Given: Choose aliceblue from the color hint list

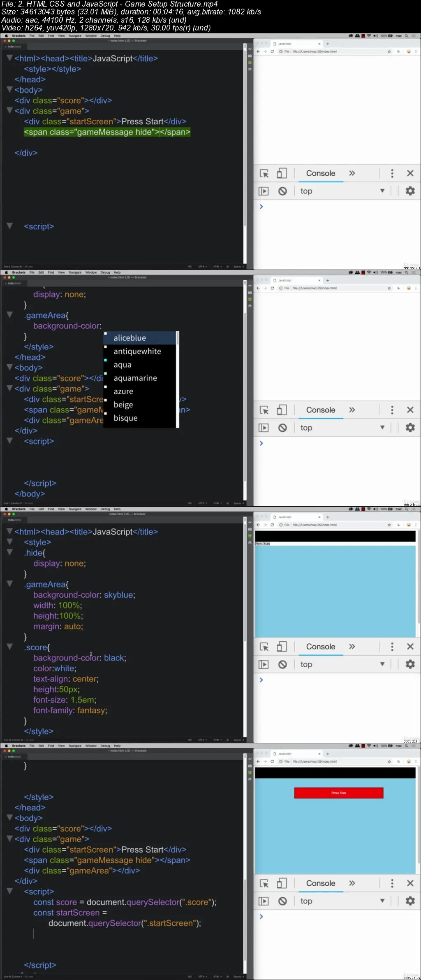Looking at the screenshot, I should coord(140,338).
